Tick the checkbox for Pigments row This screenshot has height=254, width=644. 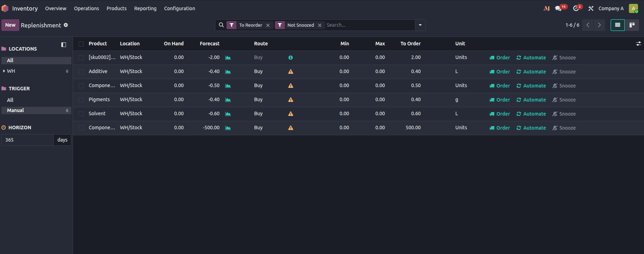pyautogui.click(x=81, y=100)
